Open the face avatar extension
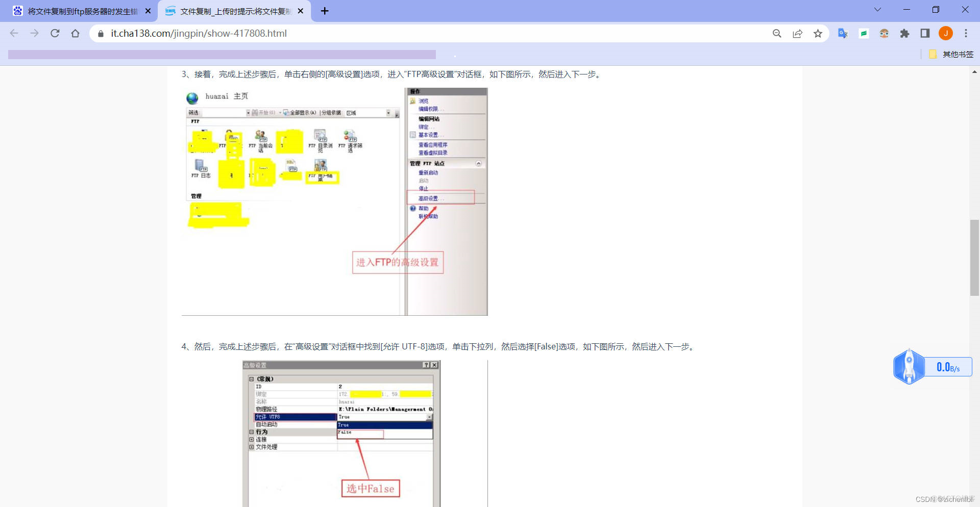The image size is (980, 507). click(884, 33)
